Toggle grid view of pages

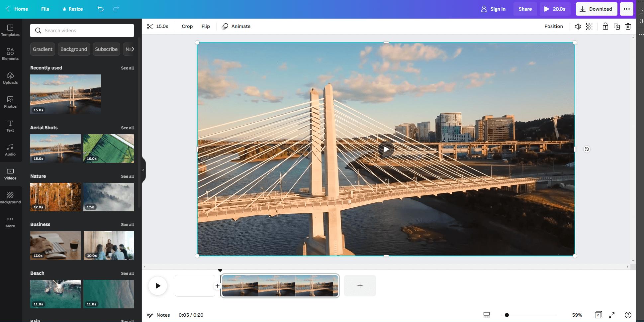click(x=598, y=315)
